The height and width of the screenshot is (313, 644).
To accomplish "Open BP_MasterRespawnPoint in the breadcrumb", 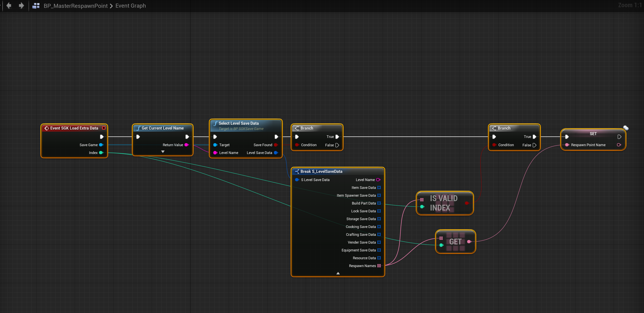I will coord(76,5).
